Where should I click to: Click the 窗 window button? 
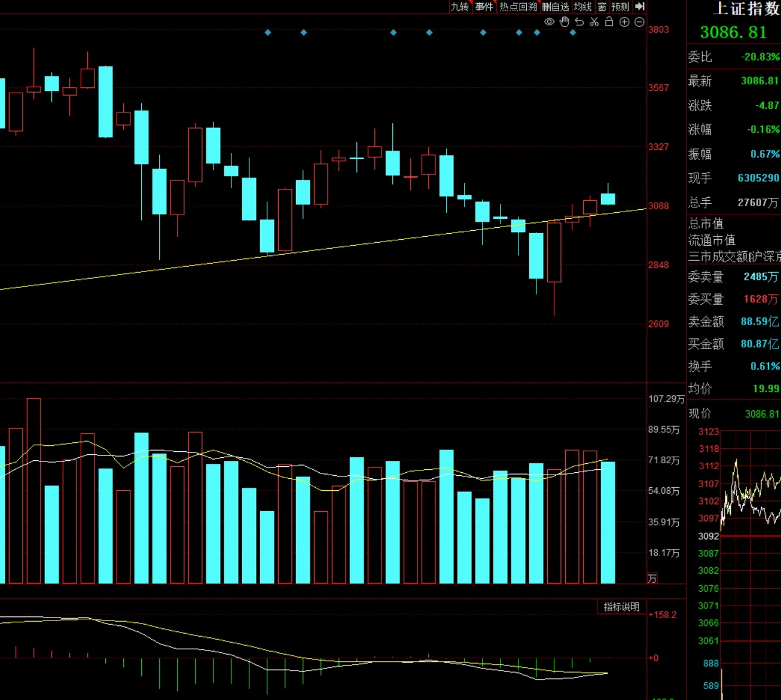[x=602, y=7]
